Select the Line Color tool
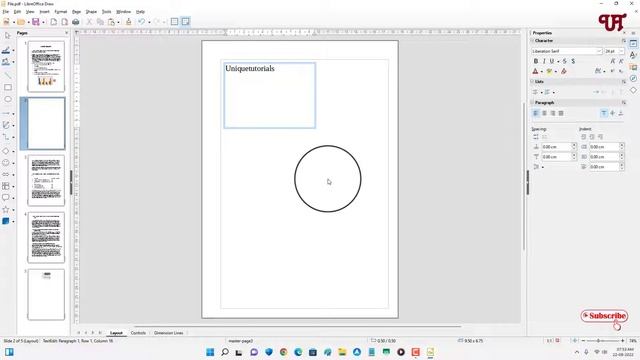This screenshot has height=360, width=640. (6, 50)
